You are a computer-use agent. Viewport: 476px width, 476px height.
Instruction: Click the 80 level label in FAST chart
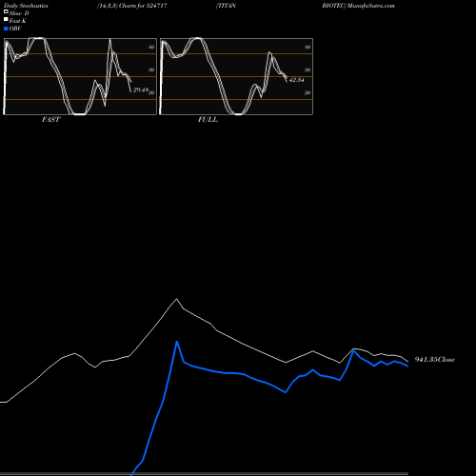[151, 47]
